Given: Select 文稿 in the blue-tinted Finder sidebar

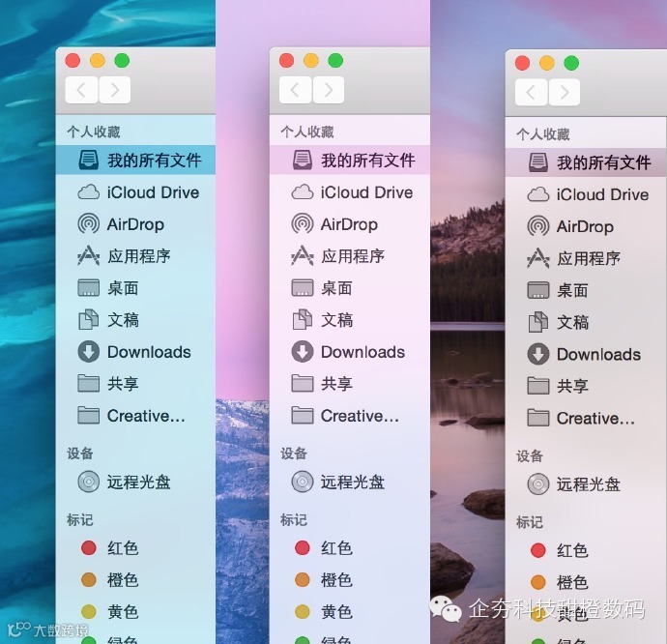Looking at the screenshot, I should pos(135,320).
